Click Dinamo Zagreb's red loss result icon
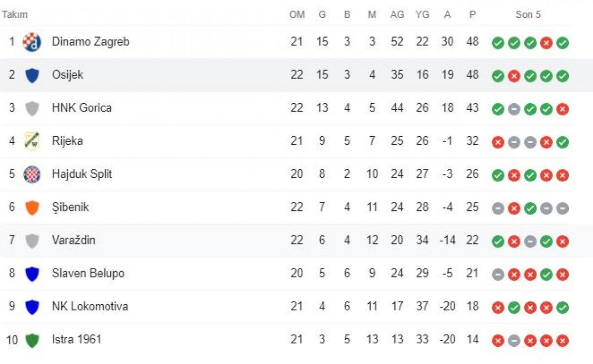This screenshot has height=364, width=593. pos(546,43)
